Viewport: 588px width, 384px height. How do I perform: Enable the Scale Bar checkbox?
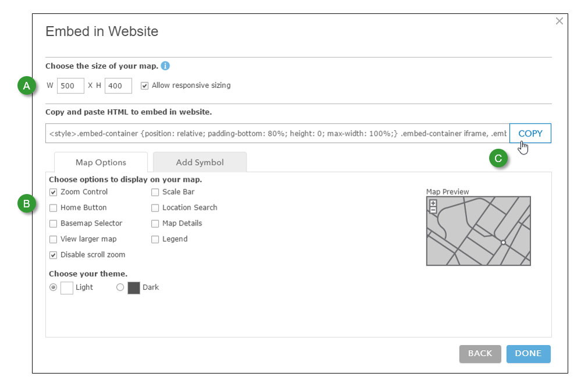[x=155, y=192]
